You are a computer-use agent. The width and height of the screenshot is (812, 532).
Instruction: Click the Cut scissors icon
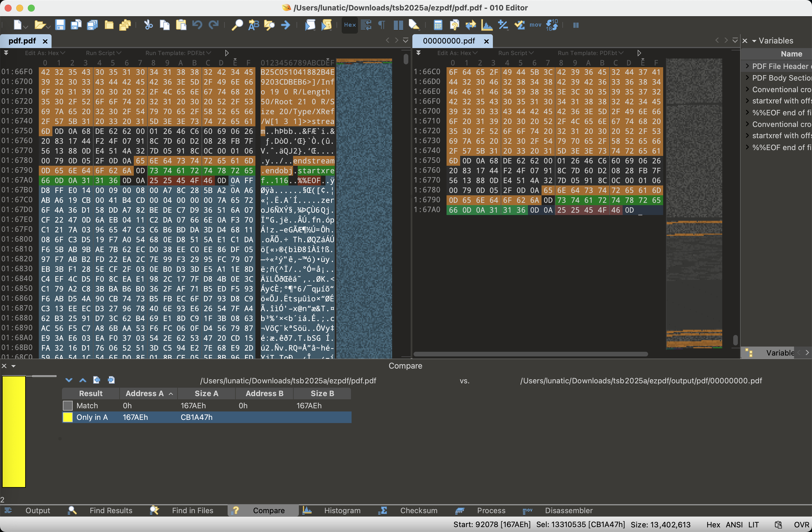148,25
